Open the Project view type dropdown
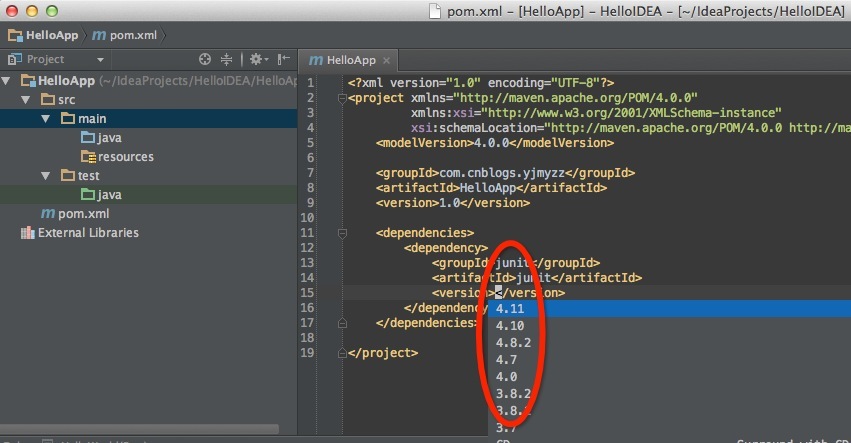Screen dimensions: 851x443 (100, 59)
